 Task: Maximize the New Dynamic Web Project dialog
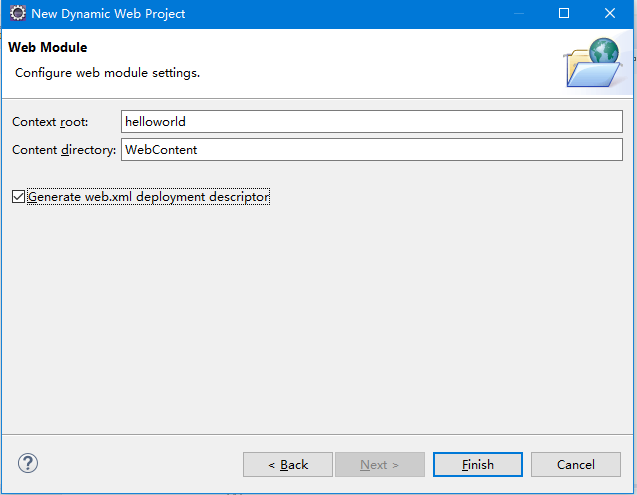pyautogui.click(x=564, y=13)
